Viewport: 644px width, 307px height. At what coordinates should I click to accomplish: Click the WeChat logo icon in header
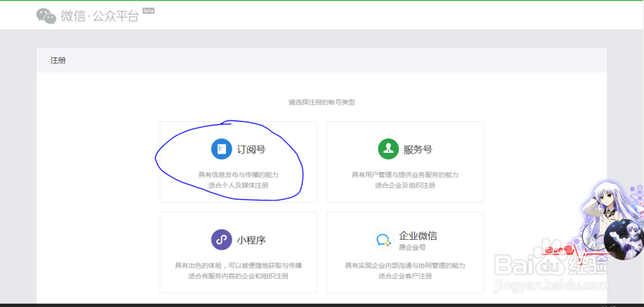click(46, 15)
